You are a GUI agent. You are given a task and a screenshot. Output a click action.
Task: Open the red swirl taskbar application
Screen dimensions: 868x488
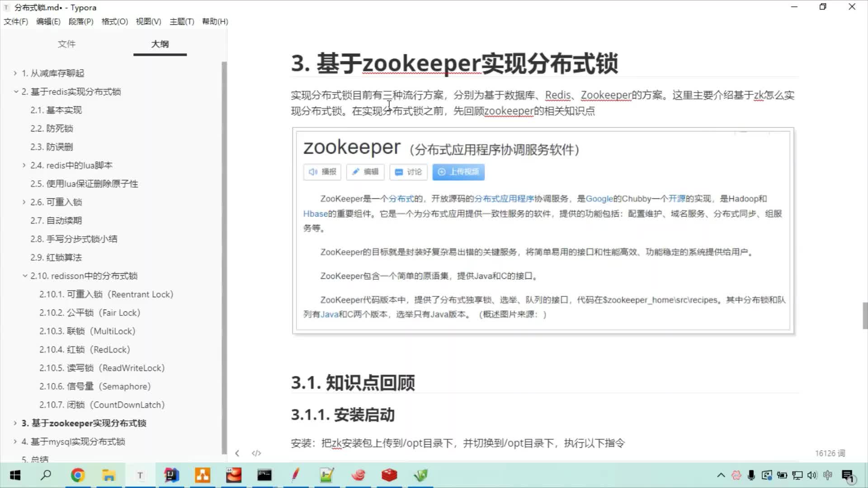[x=358, y=475]
